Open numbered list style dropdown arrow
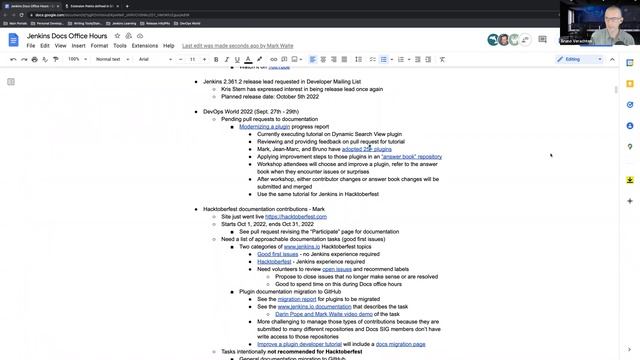This screenshot has width=640, height=360. pos(409,60)
